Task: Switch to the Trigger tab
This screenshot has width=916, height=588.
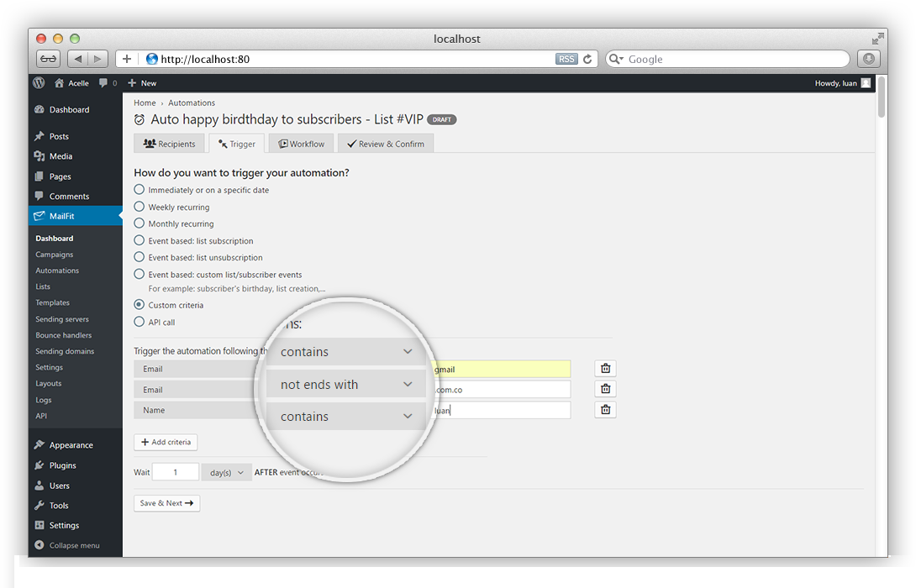Action: point(237,144)
